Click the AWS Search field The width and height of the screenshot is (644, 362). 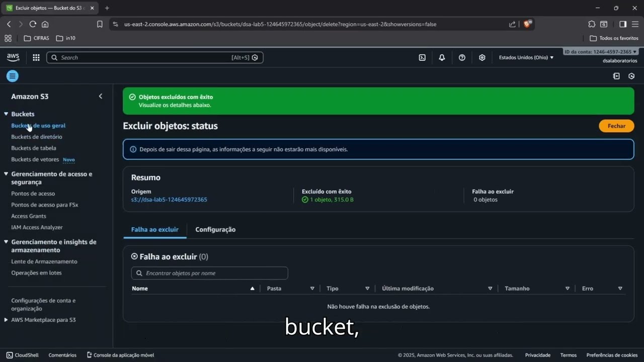click(155, 57)
